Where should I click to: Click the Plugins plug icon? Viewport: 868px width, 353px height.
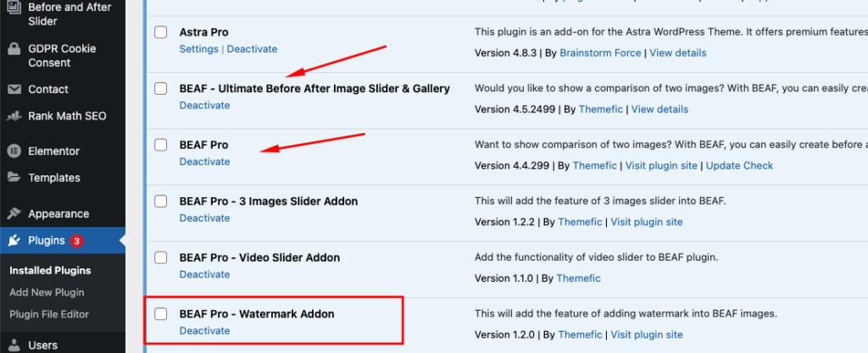point(14,241)
